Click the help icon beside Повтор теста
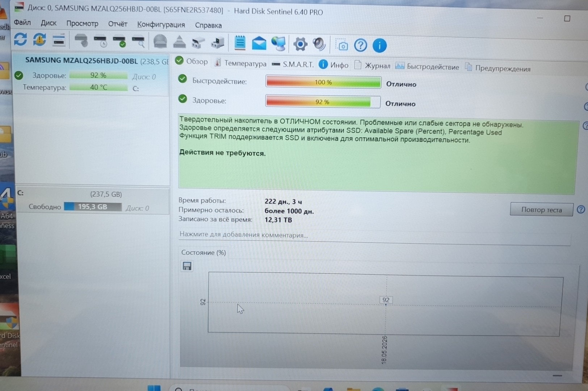 [581, 210]
